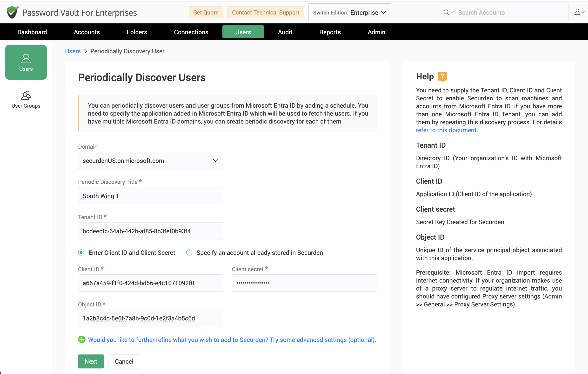Screen dimensions: 588x374
Task: Click the search magnifier icon dropdown
Action: coord(448,13)
